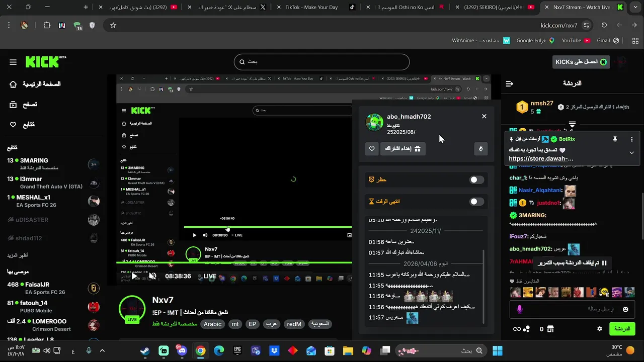Toggle the Ban (حظر) switch

click(x=476, y=179)
